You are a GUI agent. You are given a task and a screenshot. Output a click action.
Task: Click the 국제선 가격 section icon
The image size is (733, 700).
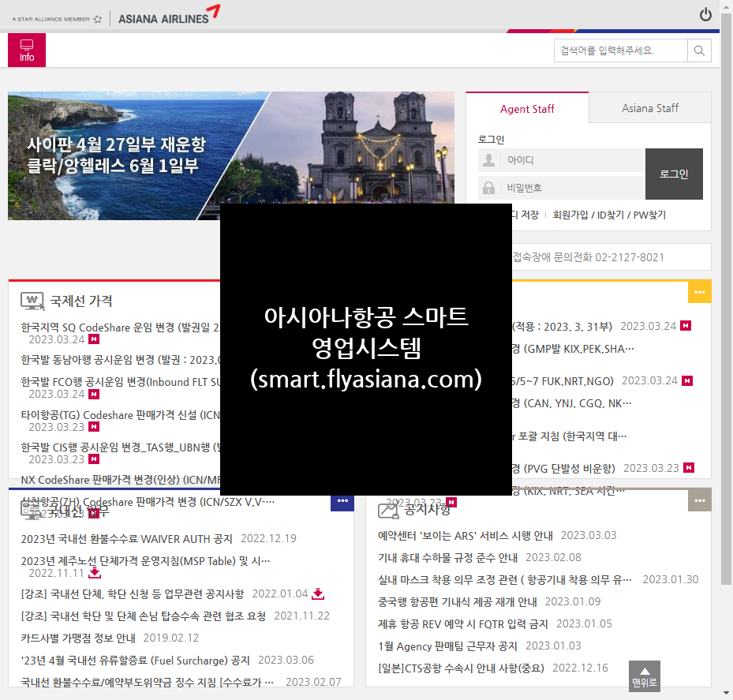tap(32, 301)
